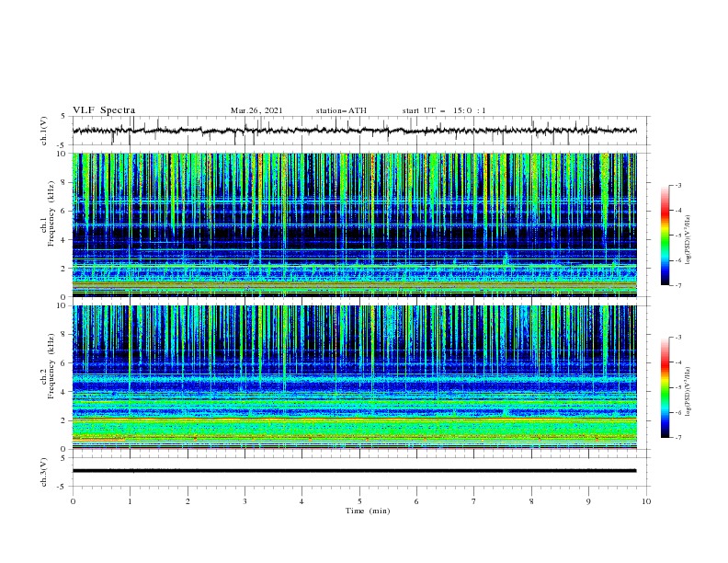Click the "-7" label on ch.1 colorbar
728x563 pixels.
(677, 285)
